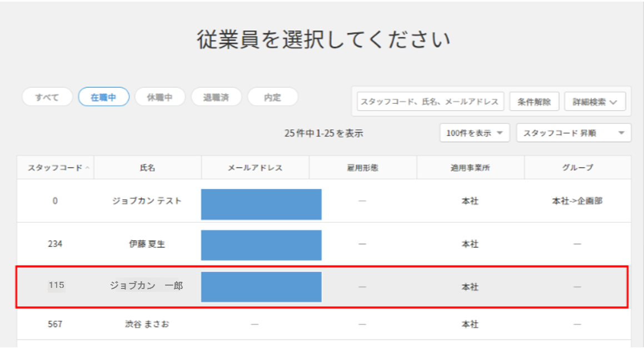Open the 100件を表示 dropdown
The width and height of the screenshot is (644, 349).
[x=475, y=133]
